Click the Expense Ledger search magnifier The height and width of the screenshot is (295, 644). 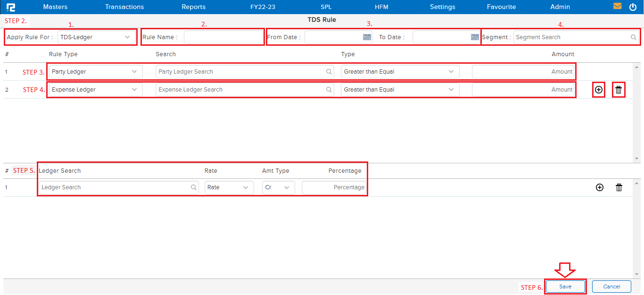pos(329,89)
